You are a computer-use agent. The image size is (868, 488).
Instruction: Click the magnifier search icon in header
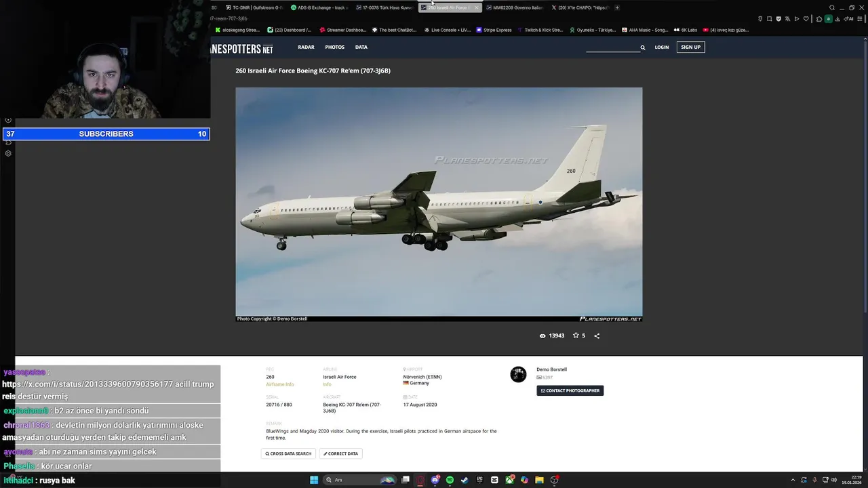click(643, 47)
